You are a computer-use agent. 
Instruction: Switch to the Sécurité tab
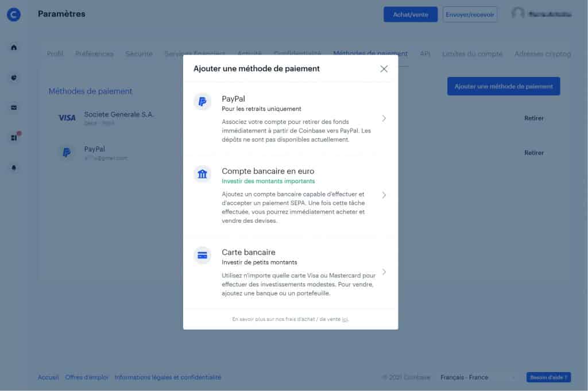click(x=138, y=53)
